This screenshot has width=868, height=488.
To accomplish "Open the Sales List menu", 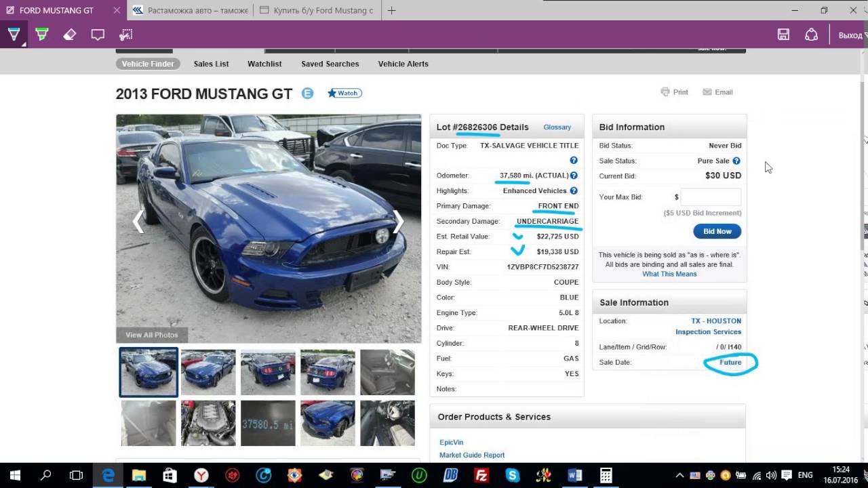I will pyautogui.click(x=211, y=64).
